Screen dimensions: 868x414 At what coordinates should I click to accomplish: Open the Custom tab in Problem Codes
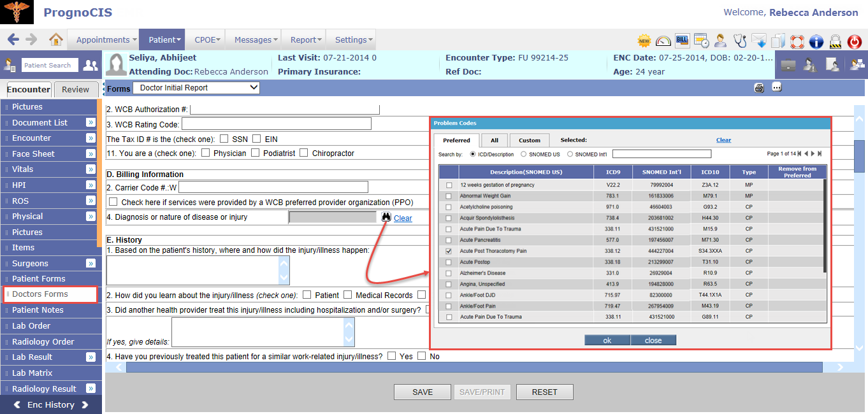point(529,140)
